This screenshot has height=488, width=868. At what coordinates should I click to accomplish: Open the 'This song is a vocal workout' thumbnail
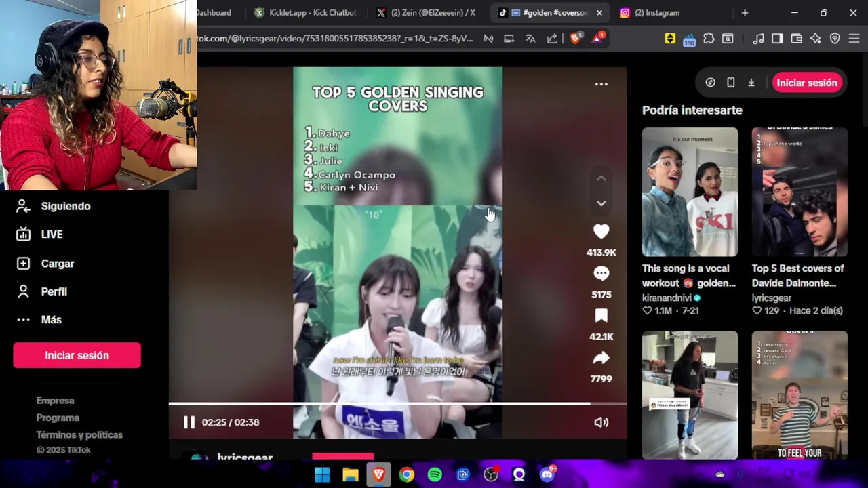[x=690, y=192]
